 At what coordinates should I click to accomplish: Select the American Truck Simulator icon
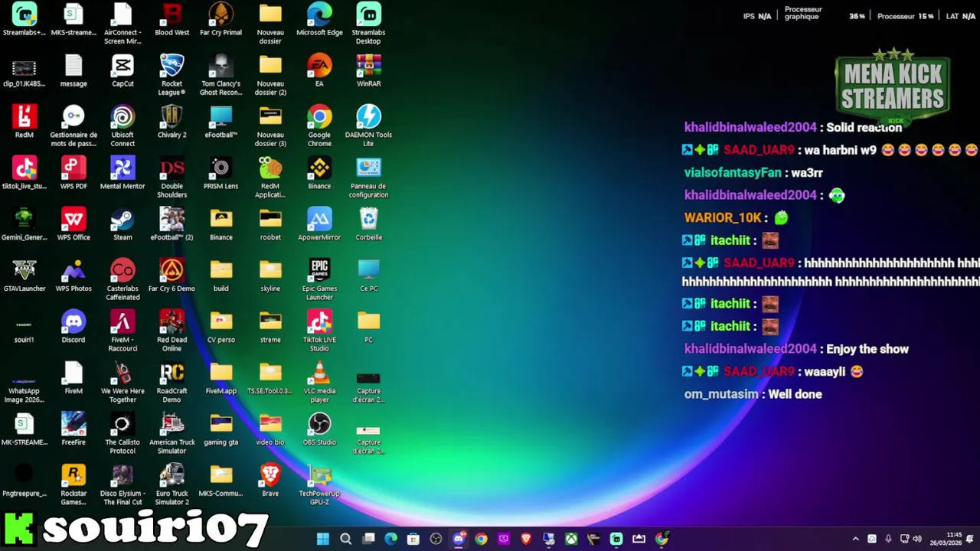pyautogui.click(x=171, y=434)
